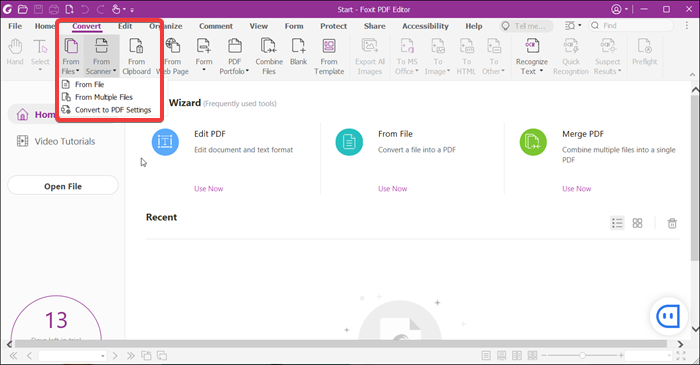Click the Undo arrow in title bar
Image resolution: width=700 pixels, height=365 pixels.
(x=85, y=9)
